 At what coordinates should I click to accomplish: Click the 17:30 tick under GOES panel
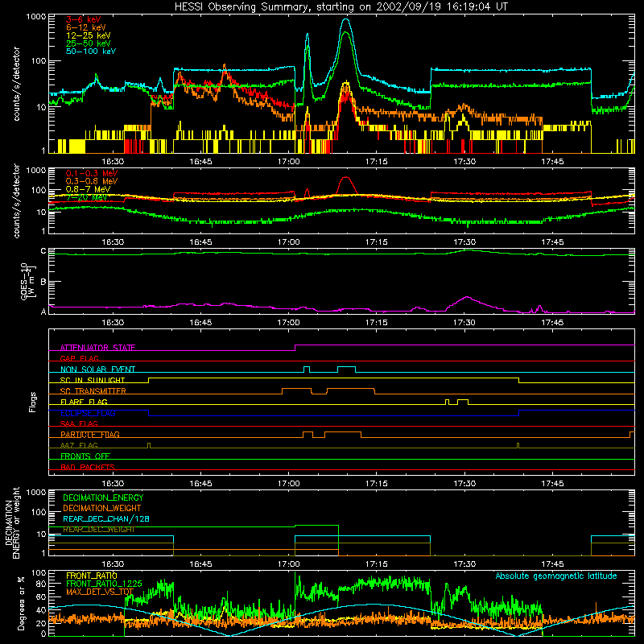pos(464,323)
